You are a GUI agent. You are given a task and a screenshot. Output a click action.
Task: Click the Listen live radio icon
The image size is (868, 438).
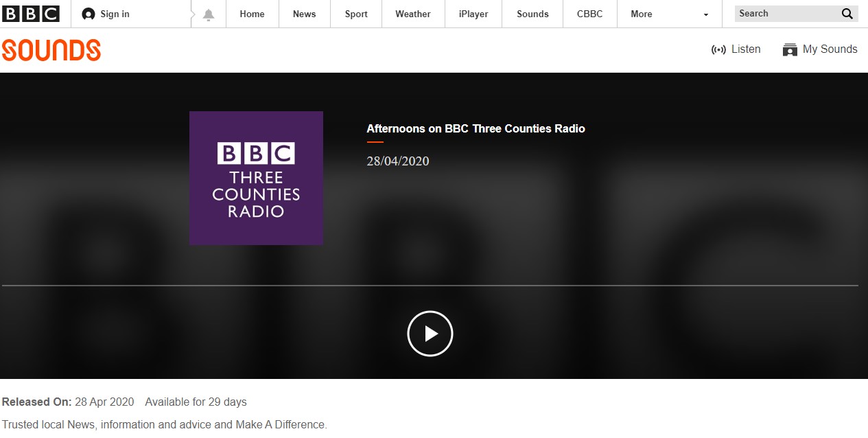(x=719, y=49)
